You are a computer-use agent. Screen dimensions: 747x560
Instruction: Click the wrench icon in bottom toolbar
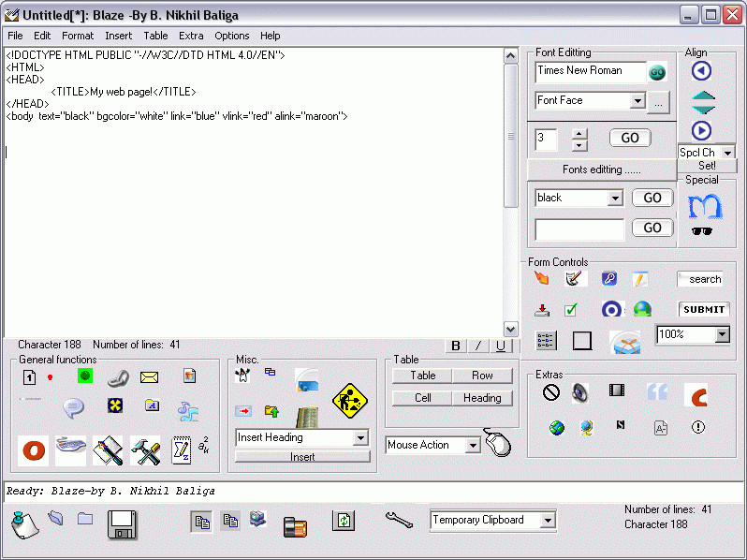pos(399,520)
